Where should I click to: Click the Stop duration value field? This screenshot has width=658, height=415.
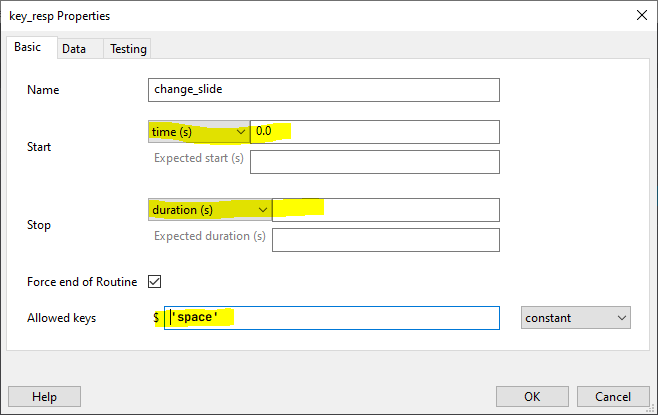(385, 210)
